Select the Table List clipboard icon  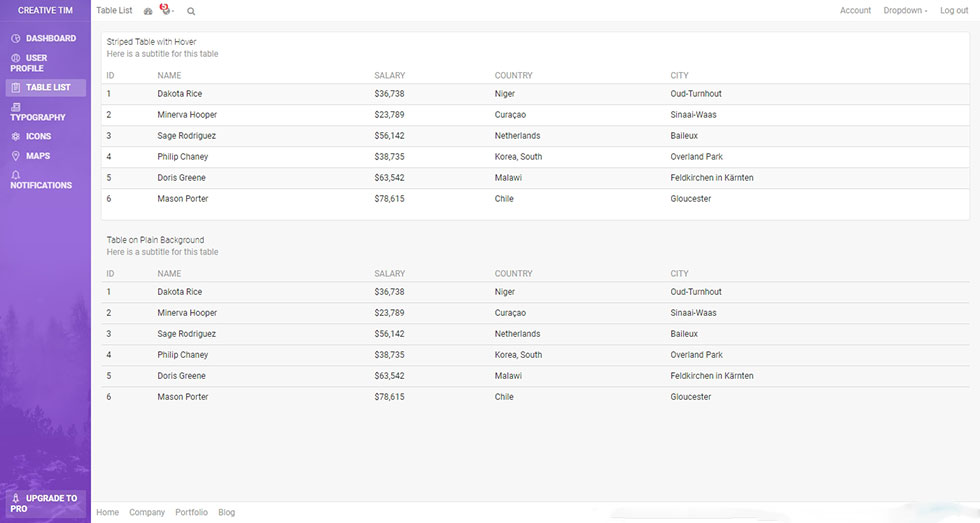(x=16, y=88)
